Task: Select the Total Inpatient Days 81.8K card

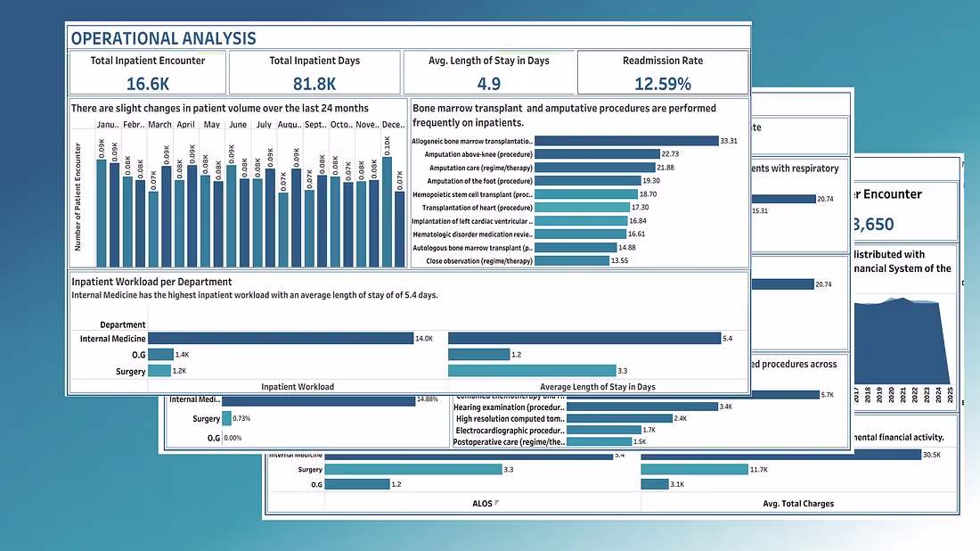Action: [x=314, y=73]
